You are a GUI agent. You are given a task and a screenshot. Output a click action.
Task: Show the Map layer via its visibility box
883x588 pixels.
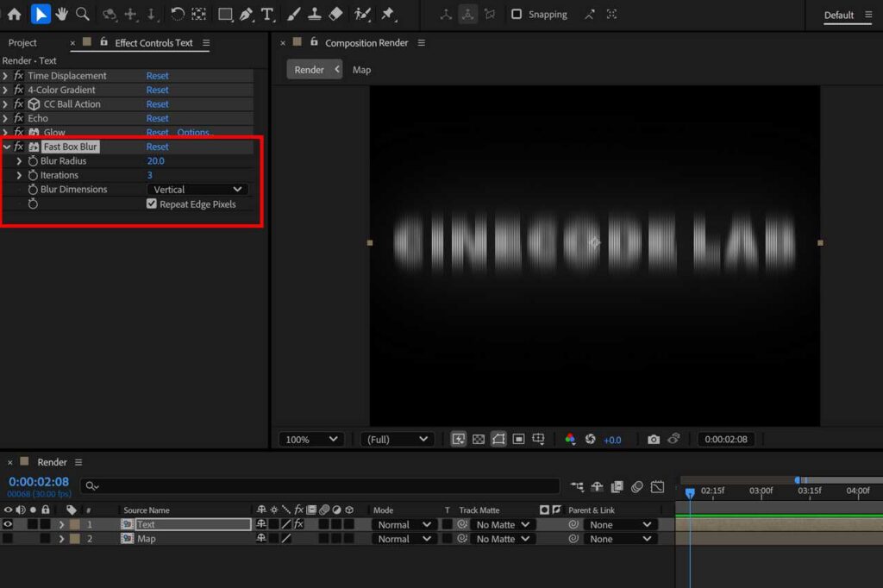(x=8, y=539)
